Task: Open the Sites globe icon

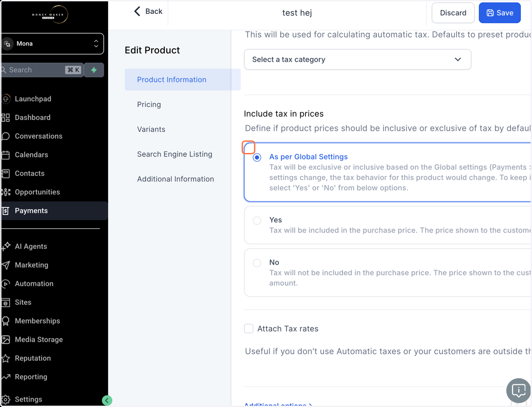Action: pyautogui.click(x=5, y=302)
